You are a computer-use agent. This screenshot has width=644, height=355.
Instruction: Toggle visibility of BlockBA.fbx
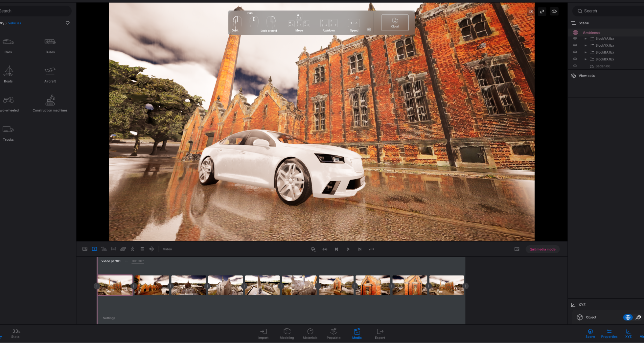(575, 52)
